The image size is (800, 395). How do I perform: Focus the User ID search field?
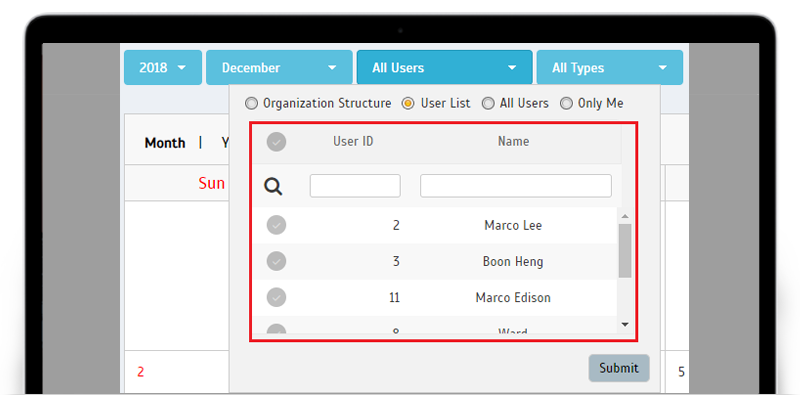[355, 186]
